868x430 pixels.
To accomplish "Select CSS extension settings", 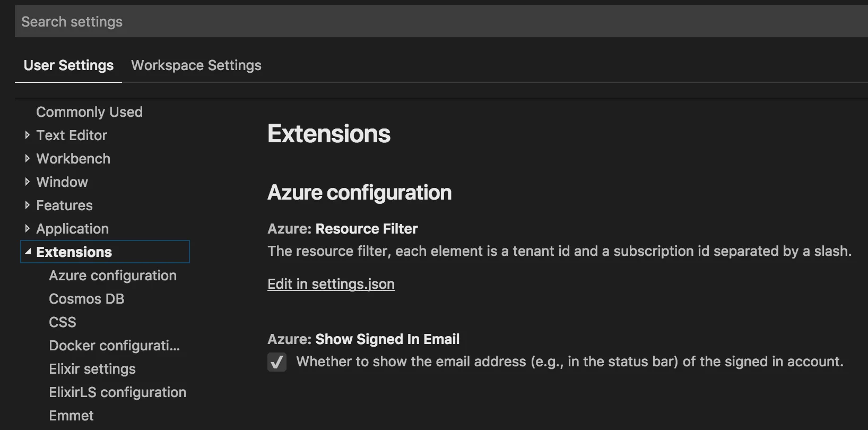I will 63,322.
